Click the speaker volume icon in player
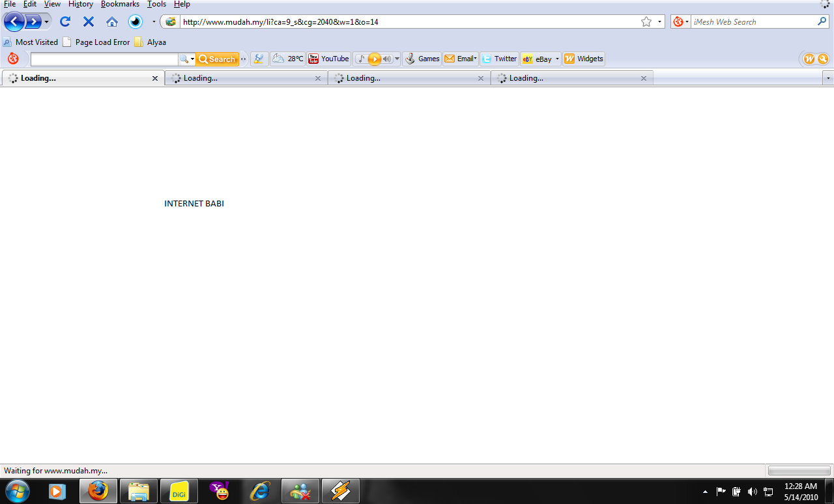This screenshot has height=504, width=834. coord(387,59)
